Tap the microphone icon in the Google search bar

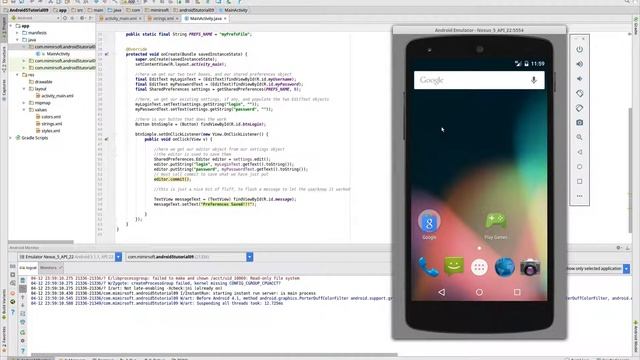click(x=533, y=80)
